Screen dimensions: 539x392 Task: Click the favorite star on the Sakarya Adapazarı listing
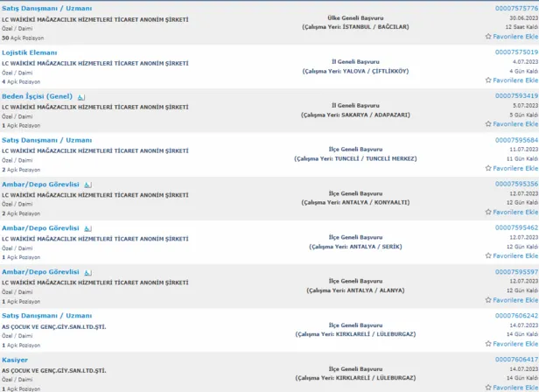488,124
